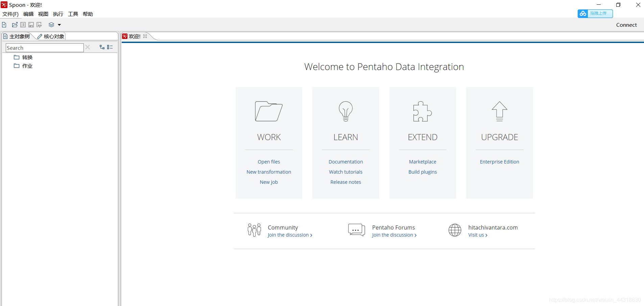
Task: Click the Connect button
Action: tap(626, 25)
